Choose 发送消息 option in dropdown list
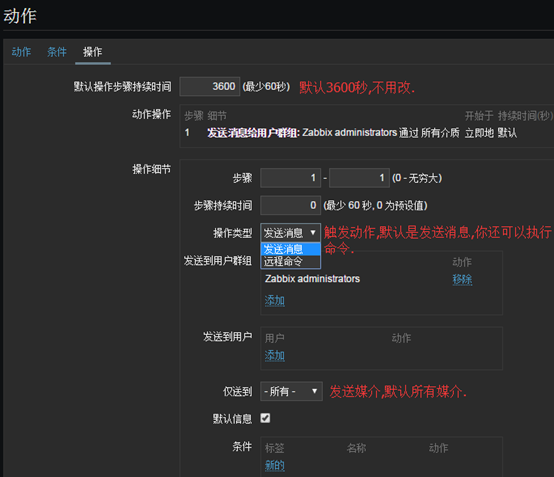 290,249
